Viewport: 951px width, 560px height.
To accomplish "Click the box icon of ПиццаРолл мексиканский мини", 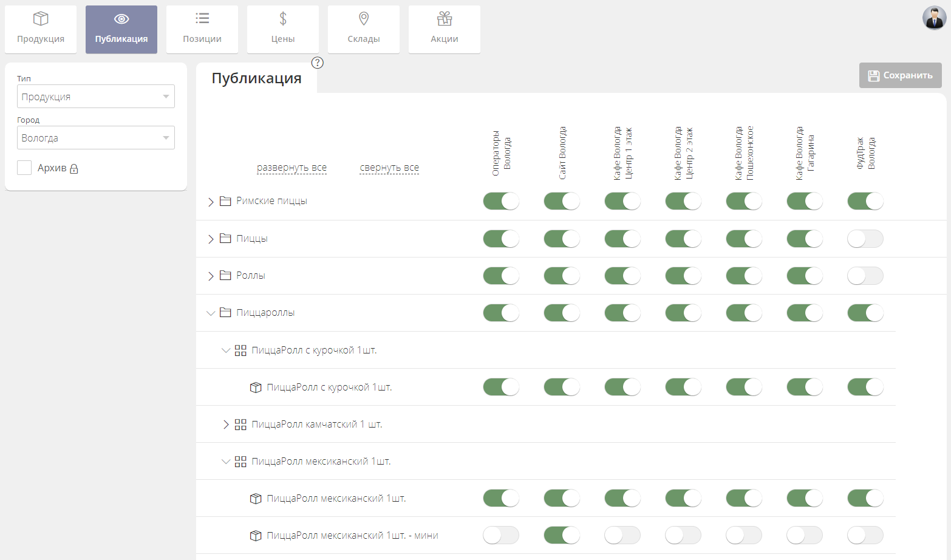I will 256,536.
